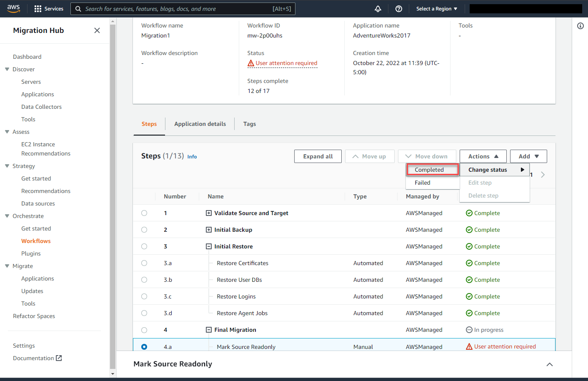Image resolution: width=588 pixels, height=381 pixels.
Task: Open the help question mark icon
Action: (x=399, y=9)
